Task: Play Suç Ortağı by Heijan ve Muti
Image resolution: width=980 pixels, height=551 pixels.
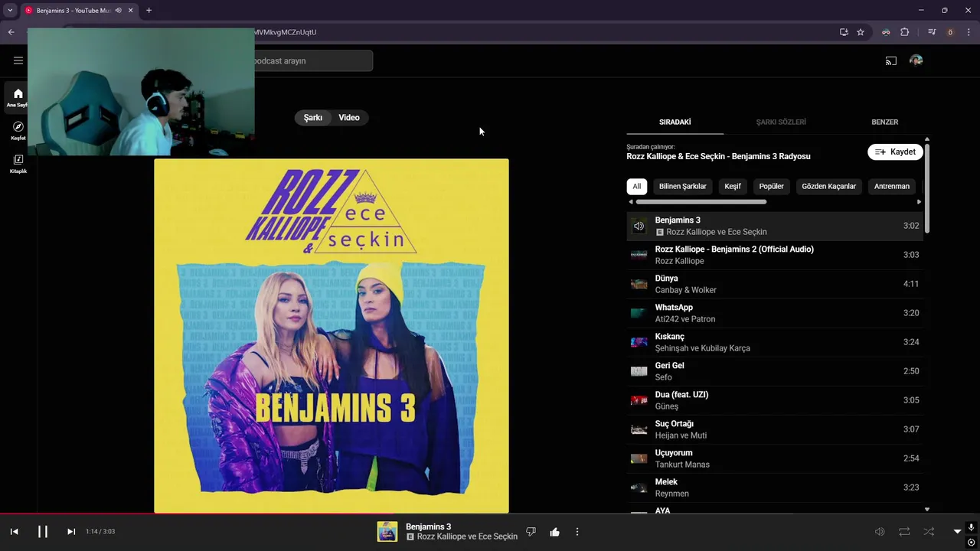Action: click(775, 429)
